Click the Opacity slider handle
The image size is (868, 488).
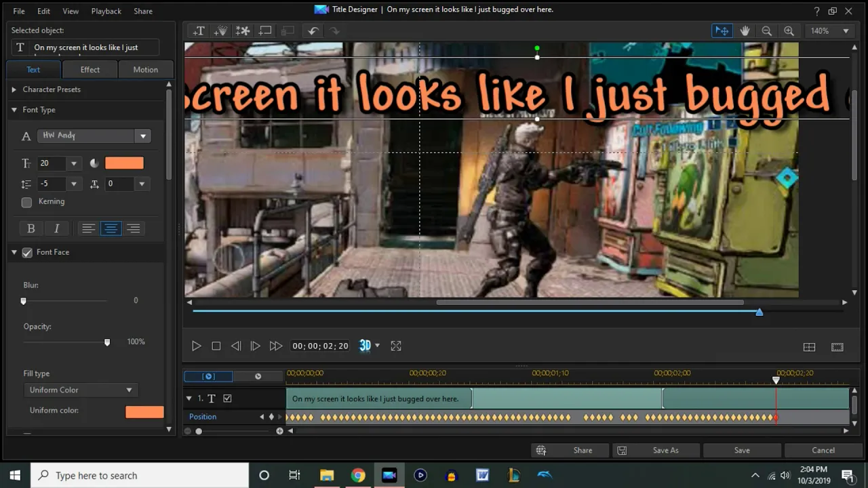tap(107, 342)
